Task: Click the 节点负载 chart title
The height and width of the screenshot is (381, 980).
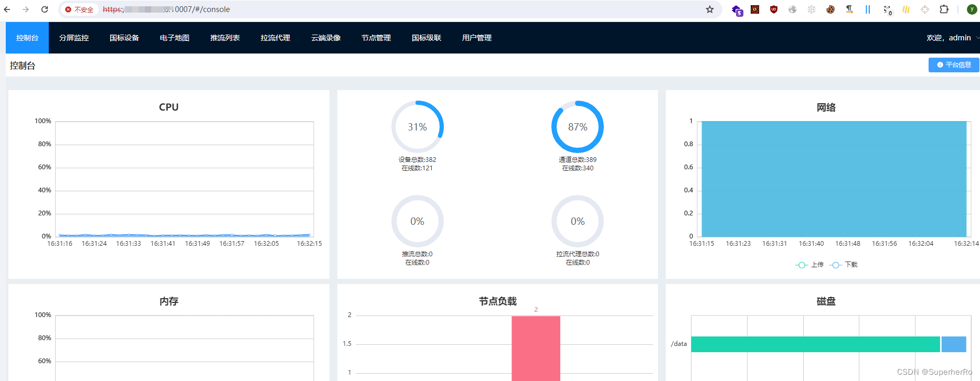Action: tap(497, 301)
